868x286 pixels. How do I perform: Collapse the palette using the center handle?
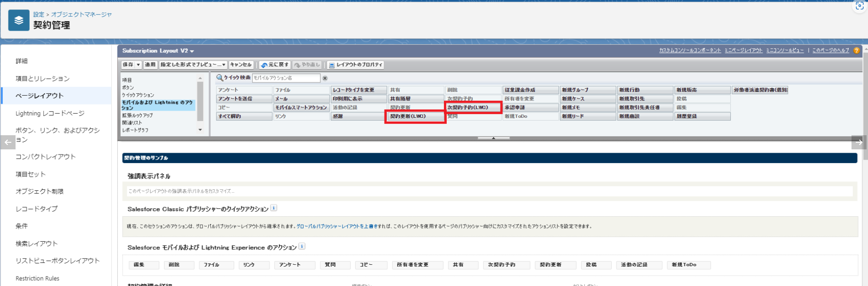(493, 138)
